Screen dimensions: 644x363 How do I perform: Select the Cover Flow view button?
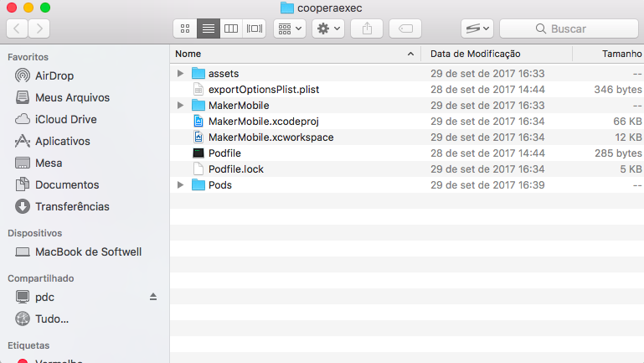coord(255,29)
